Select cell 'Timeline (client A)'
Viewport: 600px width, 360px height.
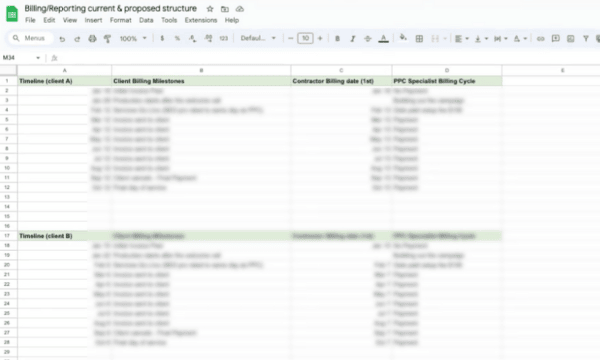click(65, 81)
